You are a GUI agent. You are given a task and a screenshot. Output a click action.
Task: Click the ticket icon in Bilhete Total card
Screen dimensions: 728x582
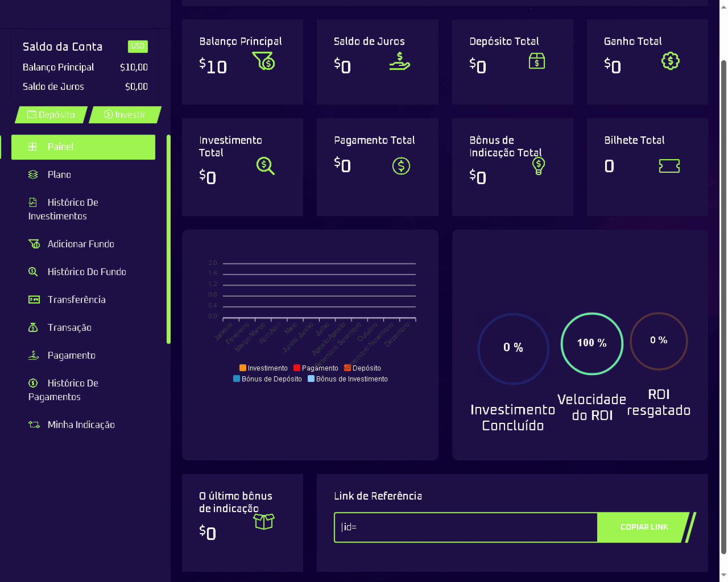tap(669, 166)
